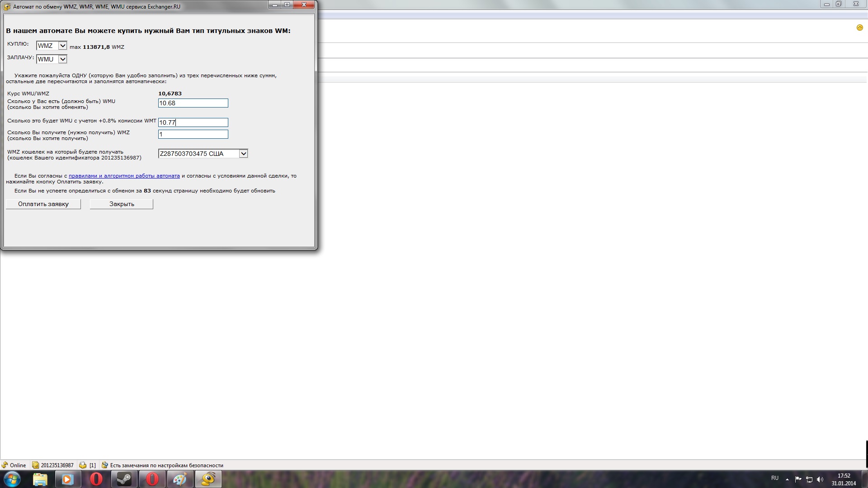Viewport: 868px width, 488px height.
Task: Click the commission amount field containing 10.77
Action: click(193, 122)
